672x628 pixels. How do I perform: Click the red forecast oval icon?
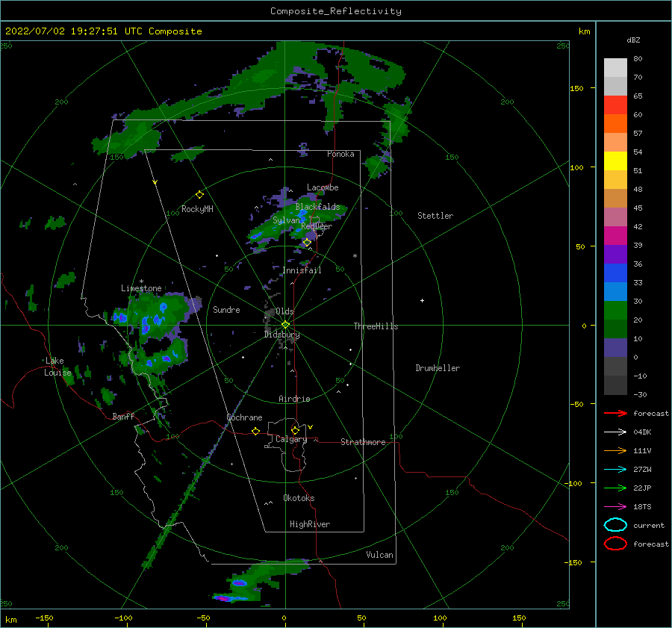(615, 544)
